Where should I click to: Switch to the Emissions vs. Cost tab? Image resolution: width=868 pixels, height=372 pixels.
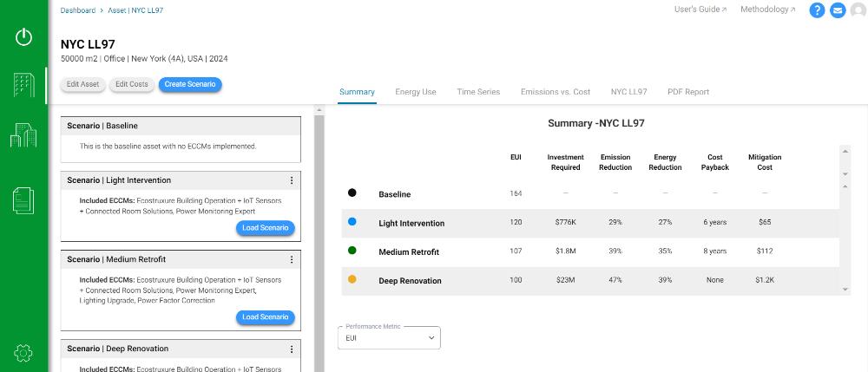pyautogui.click(x=556, y=92)
